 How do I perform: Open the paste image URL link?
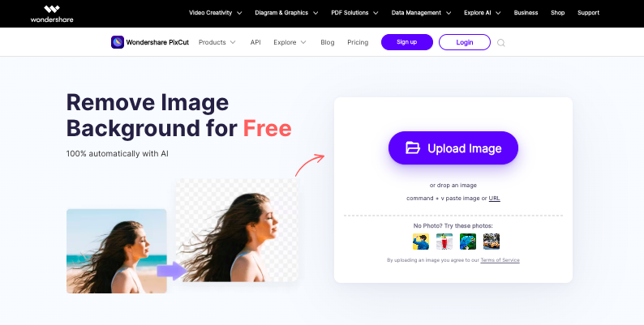(494, 199)
